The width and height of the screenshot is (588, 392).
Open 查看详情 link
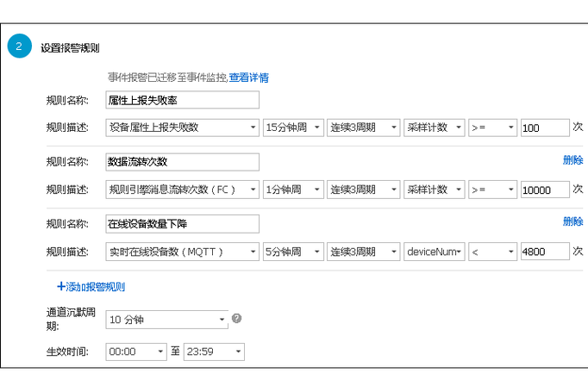pyautogui.click(x=248, y=78)
